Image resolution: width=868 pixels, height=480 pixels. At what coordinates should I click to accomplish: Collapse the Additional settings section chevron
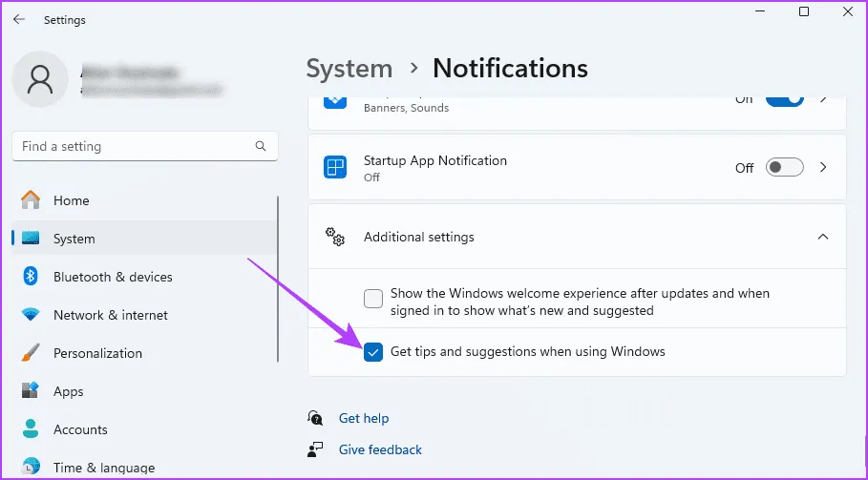(823, 237)
